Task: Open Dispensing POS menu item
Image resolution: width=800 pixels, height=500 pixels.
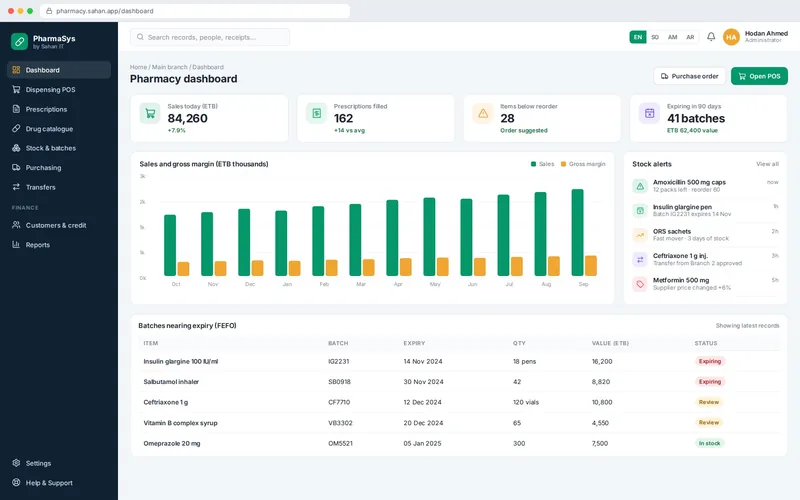Action: click(59, 89)
